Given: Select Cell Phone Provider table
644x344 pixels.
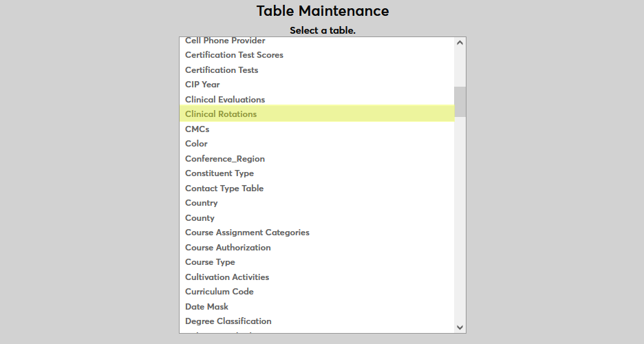Looking at the screenshot, I should 225,41.
